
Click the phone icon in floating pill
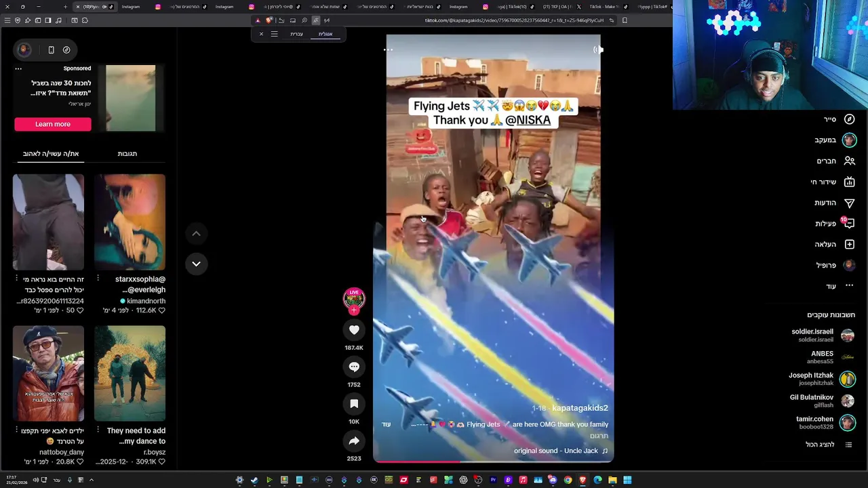[51, 49]
